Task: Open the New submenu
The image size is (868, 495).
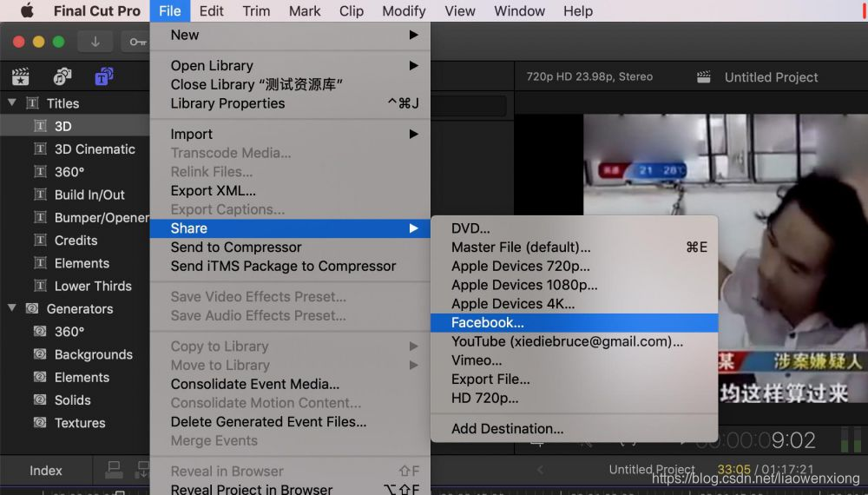Action: coord(290,35)
